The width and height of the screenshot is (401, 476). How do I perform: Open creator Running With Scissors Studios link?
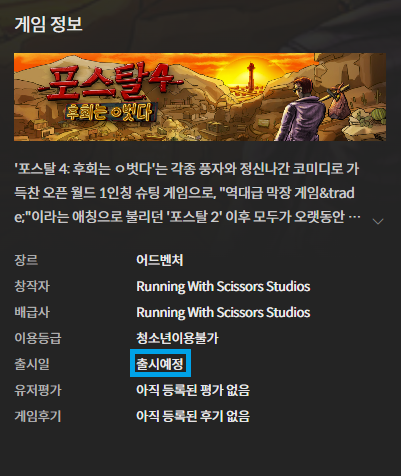click(x=223, y=286)
